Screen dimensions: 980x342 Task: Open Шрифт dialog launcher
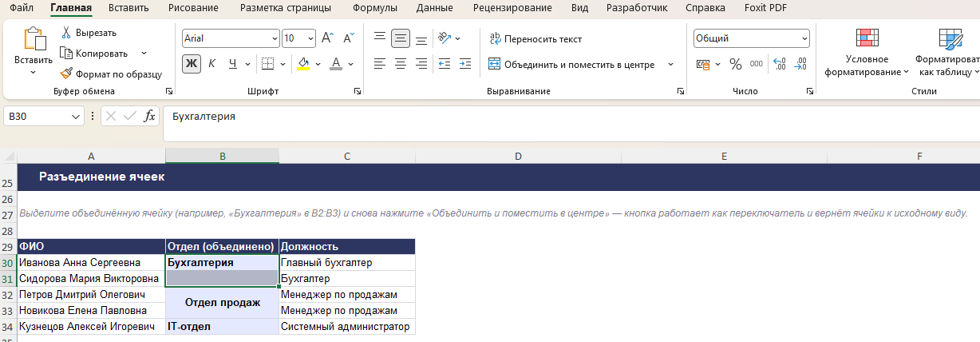(x=356, y=92)
